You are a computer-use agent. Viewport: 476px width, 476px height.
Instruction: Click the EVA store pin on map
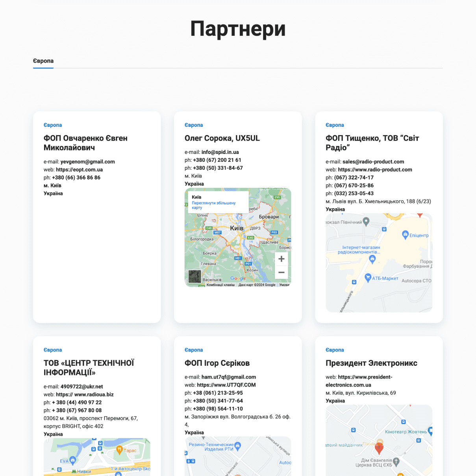tap(73, 460)
